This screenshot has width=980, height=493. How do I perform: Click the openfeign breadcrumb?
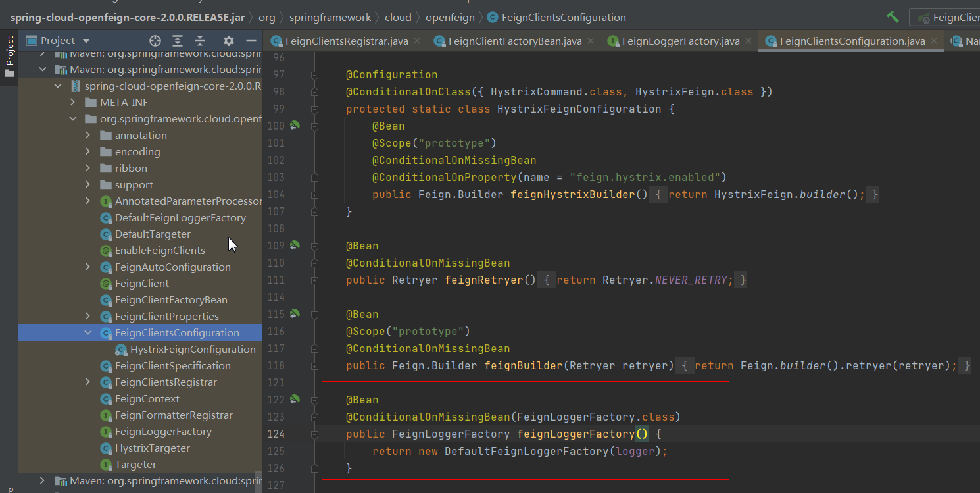(449, 18)
